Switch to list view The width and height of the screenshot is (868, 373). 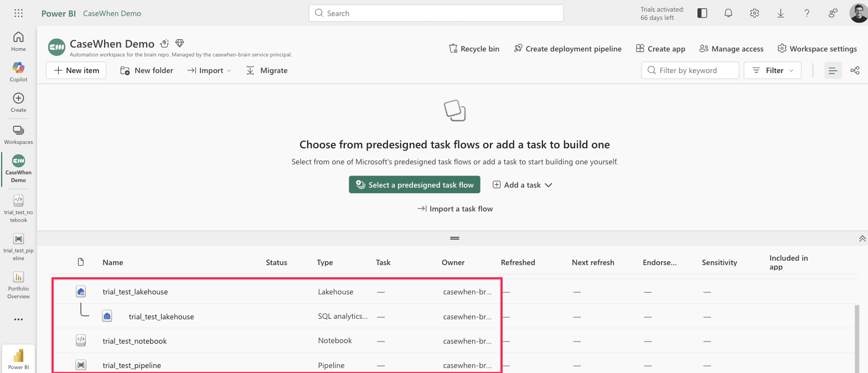tap(833, 70)
